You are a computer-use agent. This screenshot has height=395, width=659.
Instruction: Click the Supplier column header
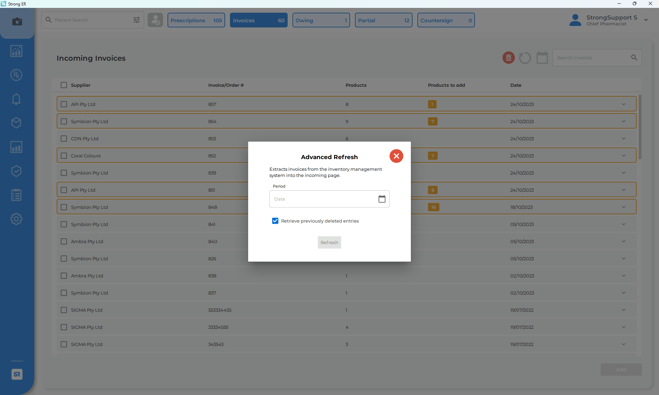81,85
